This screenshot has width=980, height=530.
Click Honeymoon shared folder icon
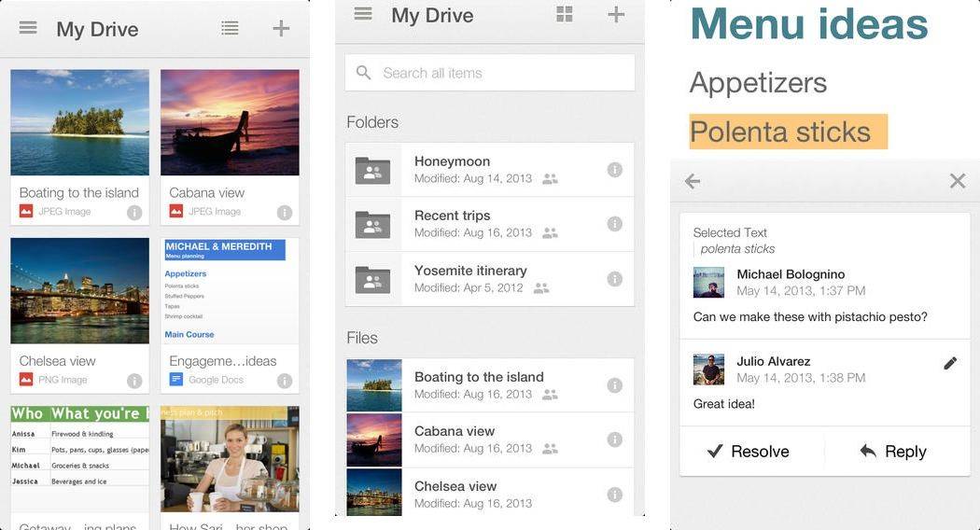372,170
